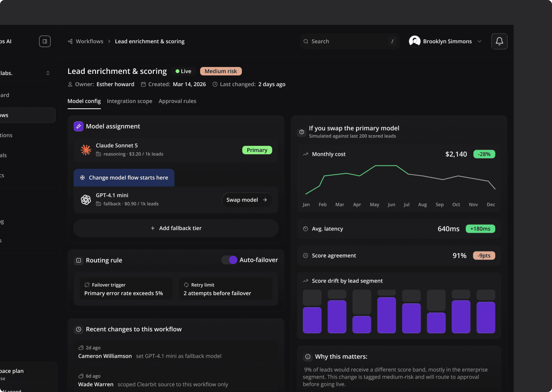Viewport: 552px width, 392px height.
Task: Switch to the Approval rules tab
Action: [x=177, y=101]
